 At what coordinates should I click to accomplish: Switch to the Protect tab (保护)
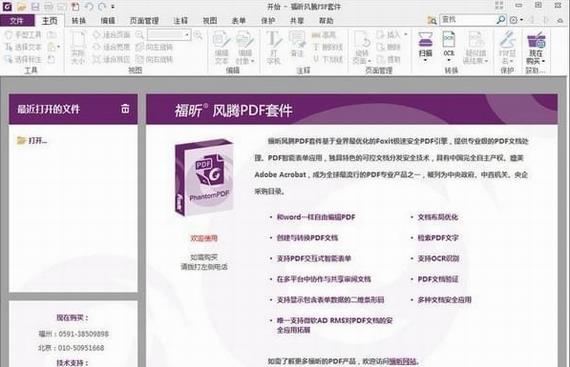(268, 21)
